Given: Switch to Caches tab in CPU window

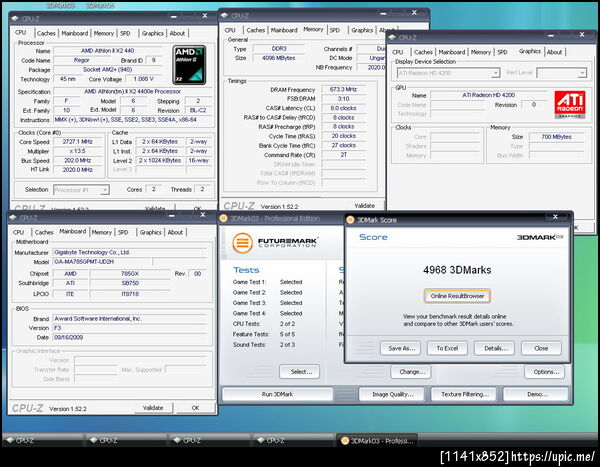Looking at the screenshot, I should point(46,33).
